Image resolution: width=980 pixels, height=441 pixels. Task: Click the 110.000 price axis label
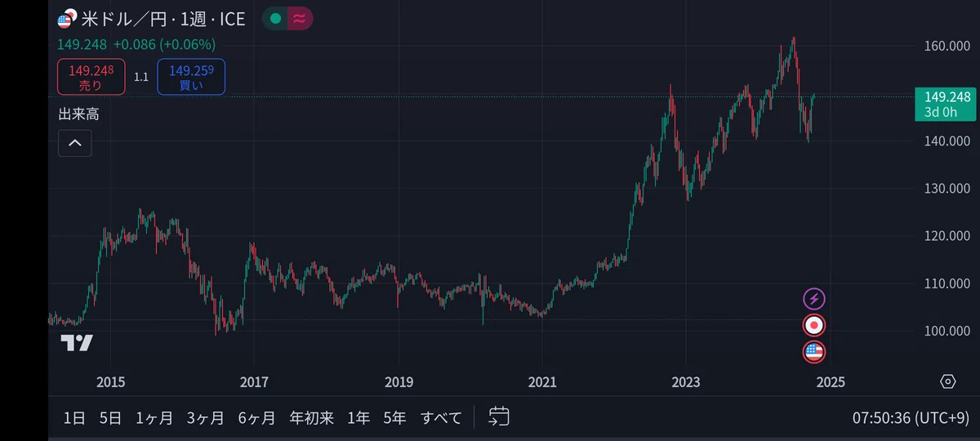(x=947, y=283)
